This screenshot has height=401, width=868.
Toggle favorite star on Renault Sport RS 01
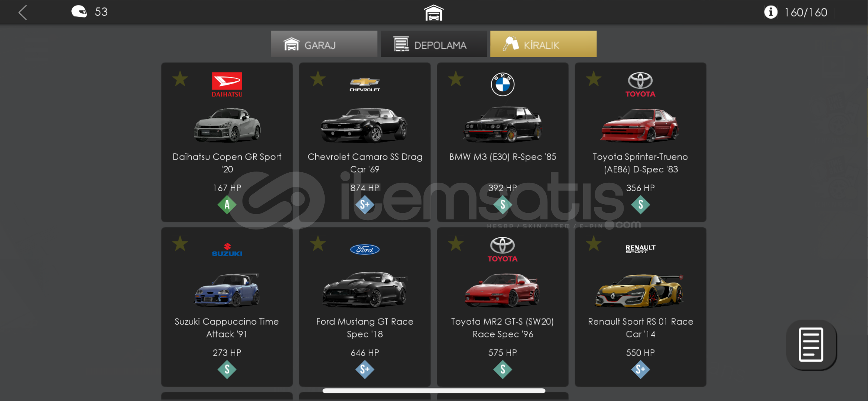point(594,244)
